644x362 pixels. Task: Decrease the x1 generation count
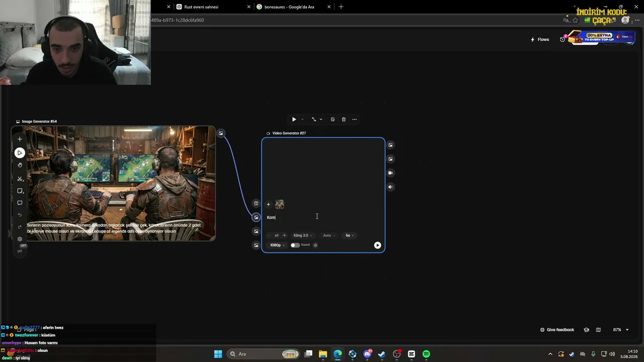coord(269,235)
